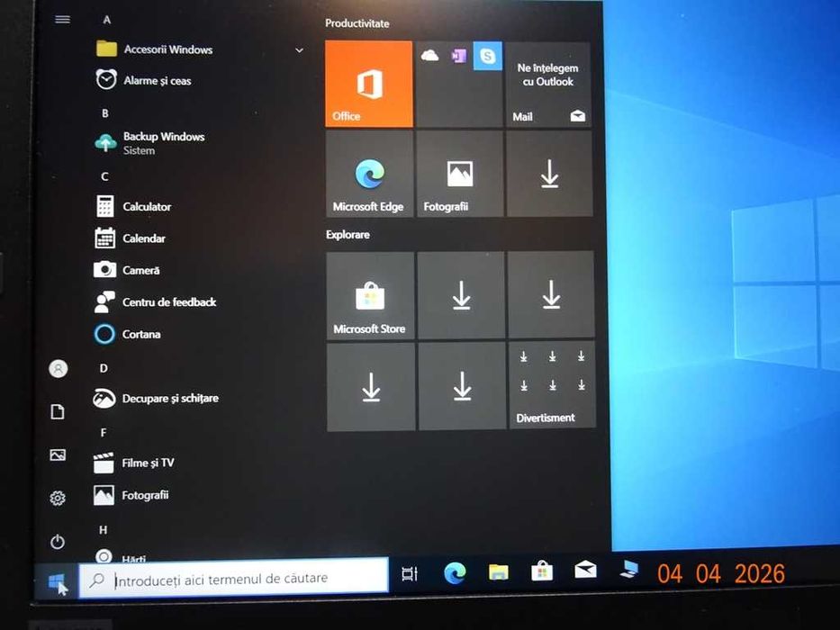Open user account icon in Start sidebar
The height and width of the screenshot is (630, 840).
click(58, 369)
